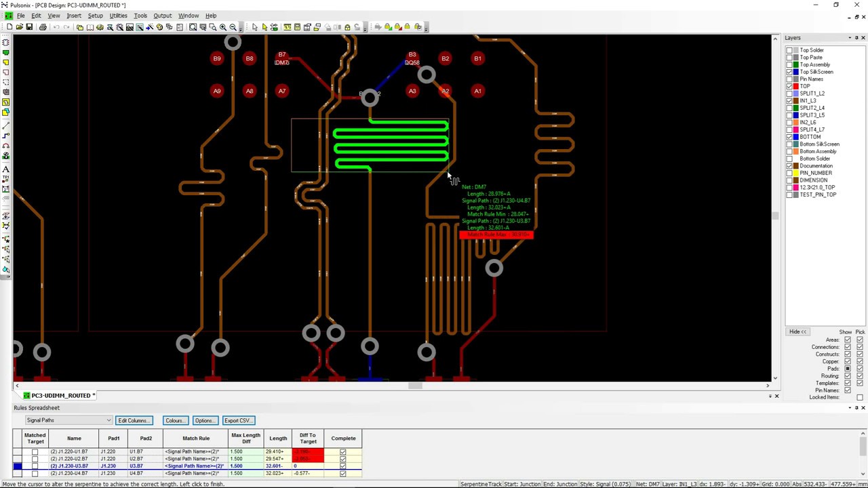The width and height of the screenshot is (868, 488).
Task: Click the Print icon in toolbar
Action: [x=43, y=27]
